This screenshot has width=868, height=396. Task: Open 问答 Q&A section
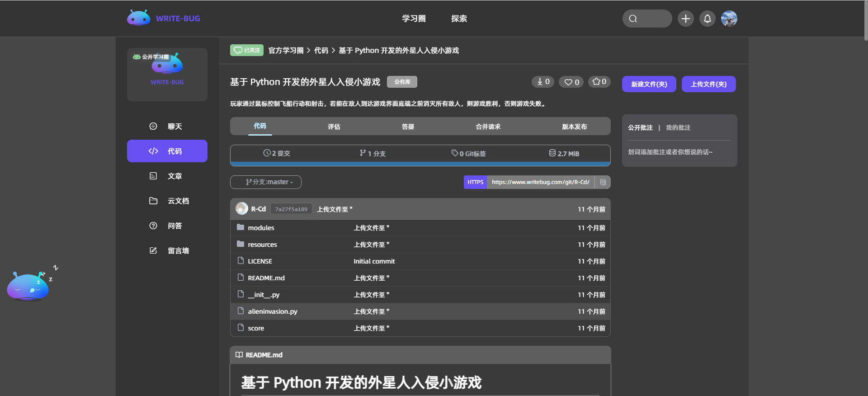pos(167,226)
